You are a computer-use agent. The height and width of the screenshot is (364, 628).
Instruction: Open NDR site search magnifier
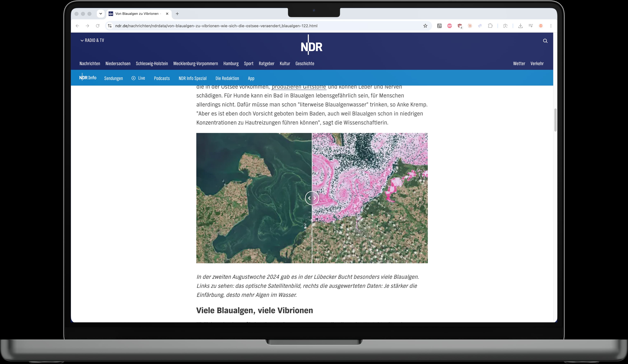coord(545,41)
